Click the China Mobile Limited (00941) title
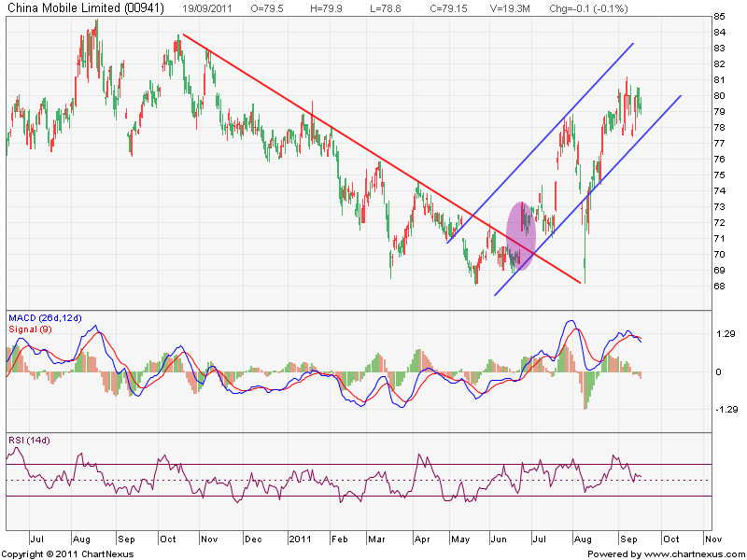The image size is (747, 560). pos(64,7)
